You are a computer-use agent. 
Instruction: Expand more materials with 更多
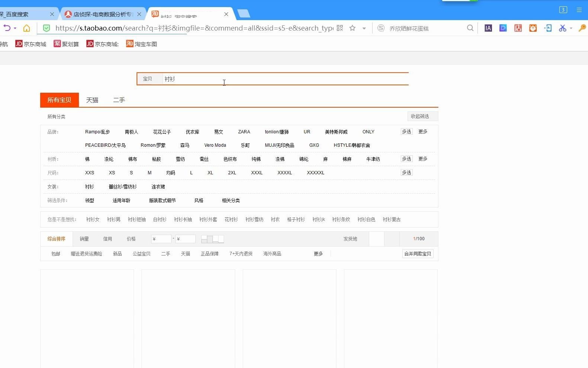click(x=423, y=159)
